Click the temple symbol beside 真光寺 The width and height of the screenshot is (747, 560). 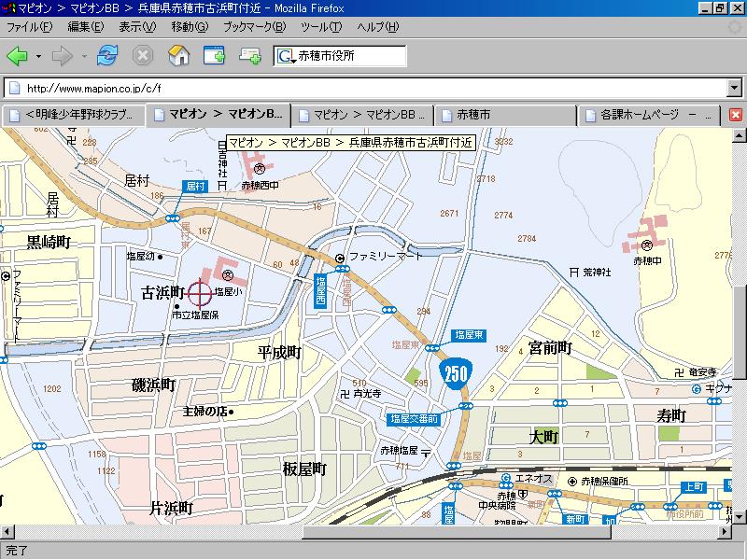[x=345, y=394]
